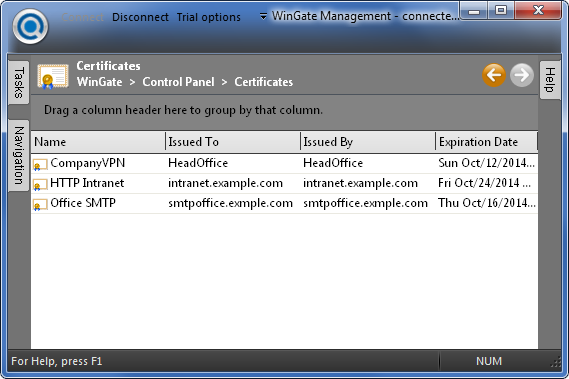
Task: Click intranet.example.com in Issued By column
Action: pos(360,183)
